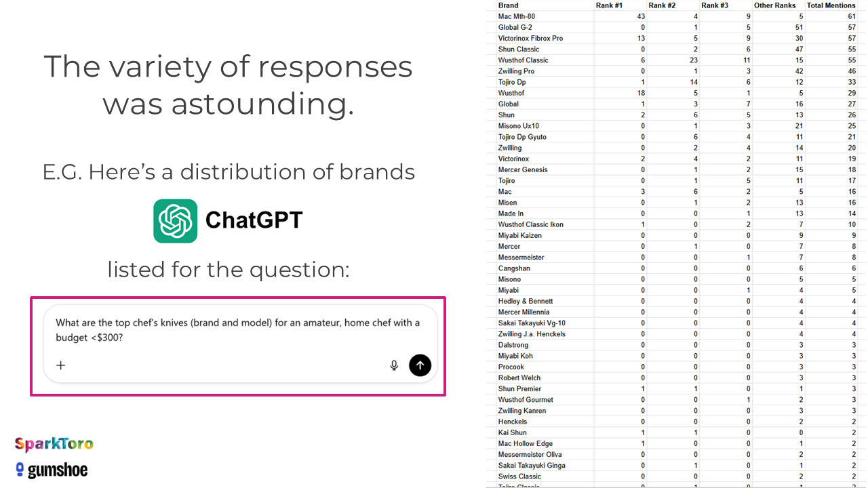The height and width of the screenshot is (488, 868).
Task: Click the Messermeister Oliva row label
Action: pyautogui.click(x=530, y=454)
